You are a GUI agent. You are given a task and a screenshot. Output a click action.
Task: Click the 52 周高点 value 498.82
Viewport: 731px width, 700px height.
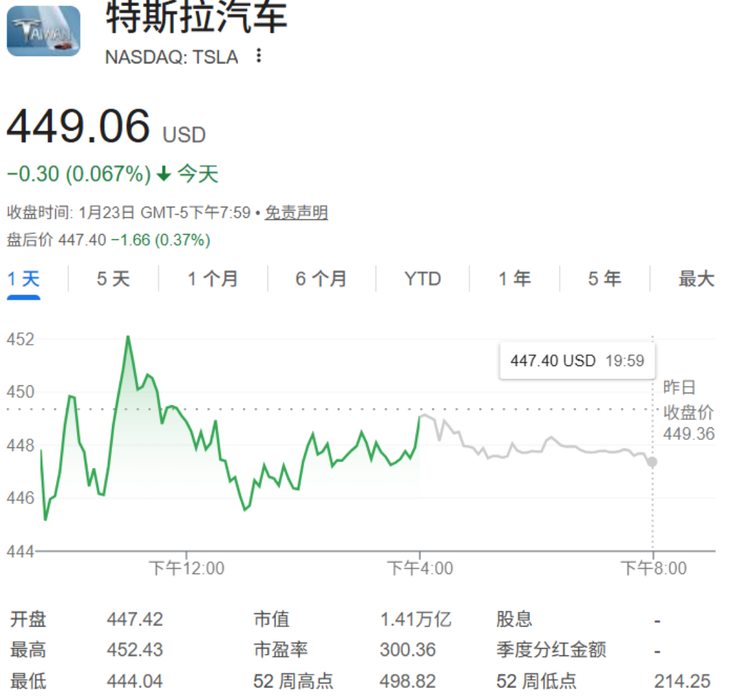[x=408, y=681]
